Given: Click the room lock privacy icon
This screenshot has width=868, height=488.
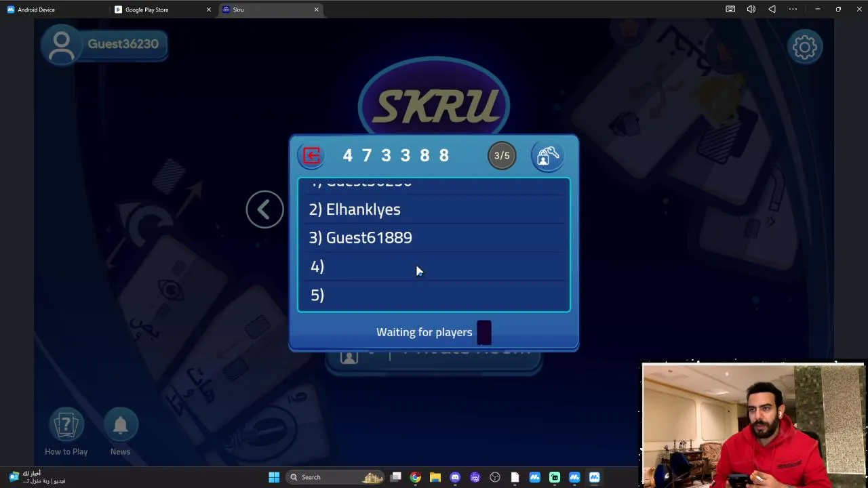Looking at the screenshot, I should (548, 156).
